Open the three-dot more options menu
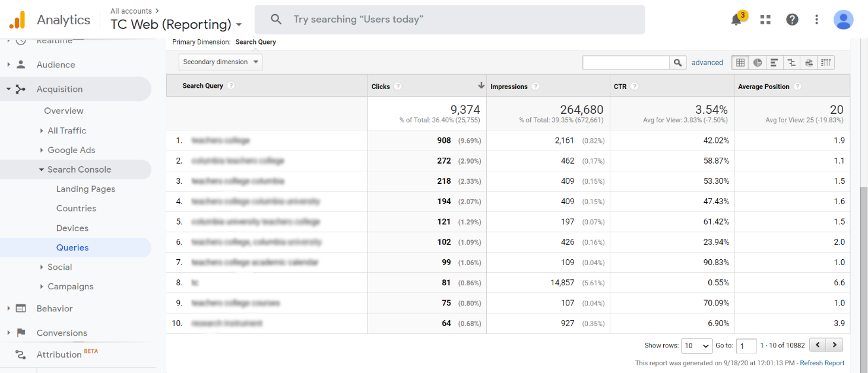The height and width of the screenshot is (373, 868). click(x=817, y=20)
